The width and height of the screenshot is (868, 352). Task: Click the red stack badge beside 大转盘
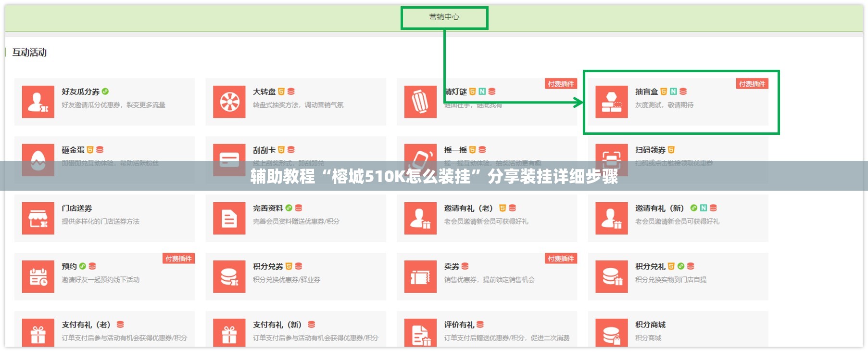point(291,91)
